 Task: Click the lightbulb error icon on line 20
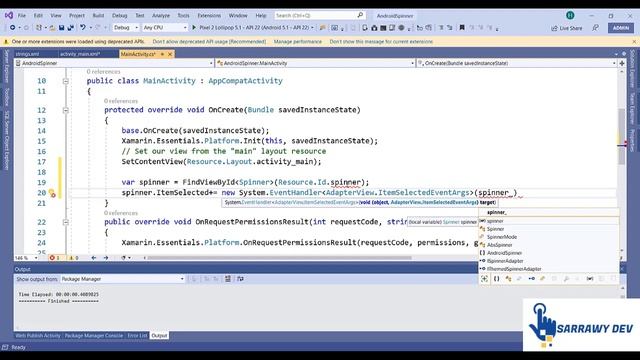pyautogui.click(x=52, y=193)
